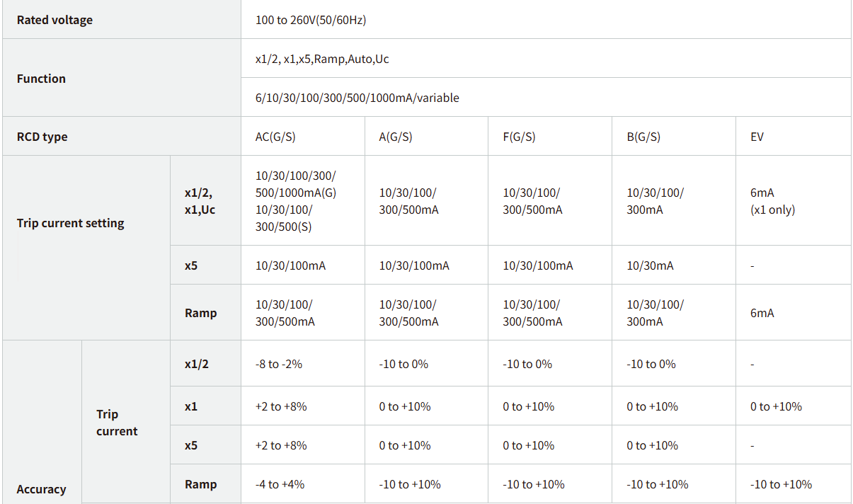The image size is (853, 504).
Task: Click the Rated voltage row header
Action: pos(55,20)
